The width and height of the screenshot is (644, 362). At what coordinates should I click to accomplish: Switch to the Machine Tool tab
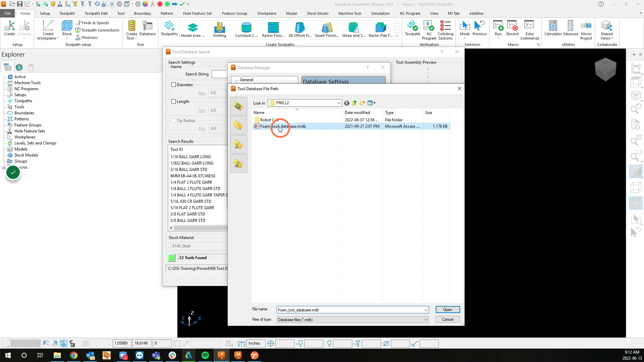(x=350, y=13)
